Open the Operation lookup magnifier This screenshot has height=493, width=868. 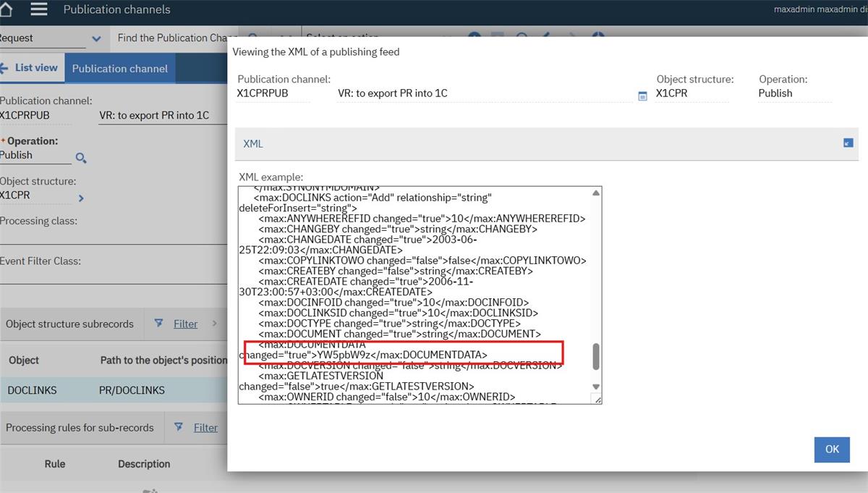[81, 158]
